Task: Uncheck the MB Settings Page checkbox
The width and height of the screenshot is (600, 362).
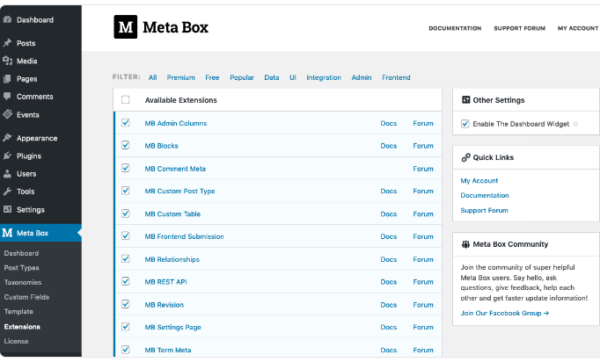Action: pos(126,327)
